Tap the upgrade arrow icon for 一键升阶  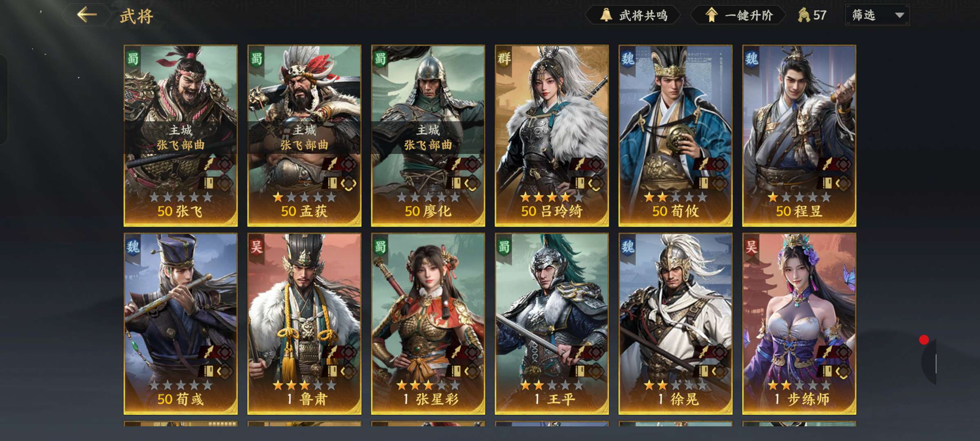[712, 15]
